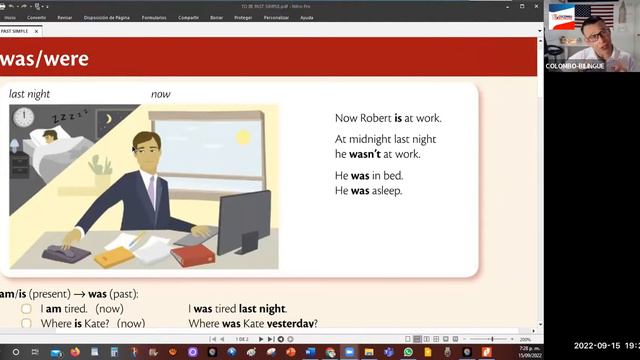Open Calculator from the taskbar
The image size is (640, 360).
tap(114, 352)
